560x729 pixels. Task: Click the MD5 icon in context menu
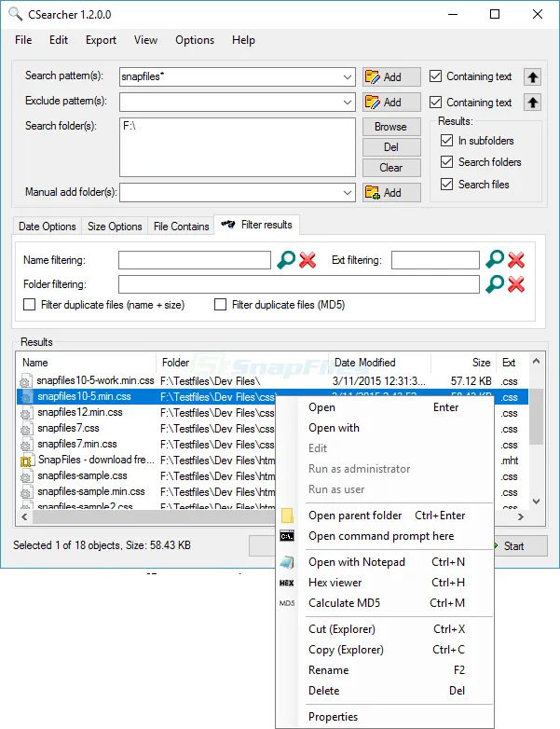[287, 603]
